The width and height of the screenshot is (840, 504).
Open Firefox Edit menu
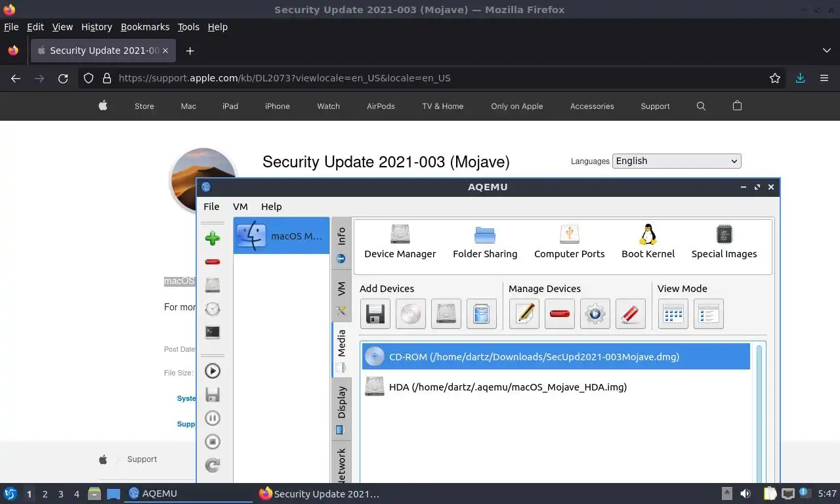35,27
